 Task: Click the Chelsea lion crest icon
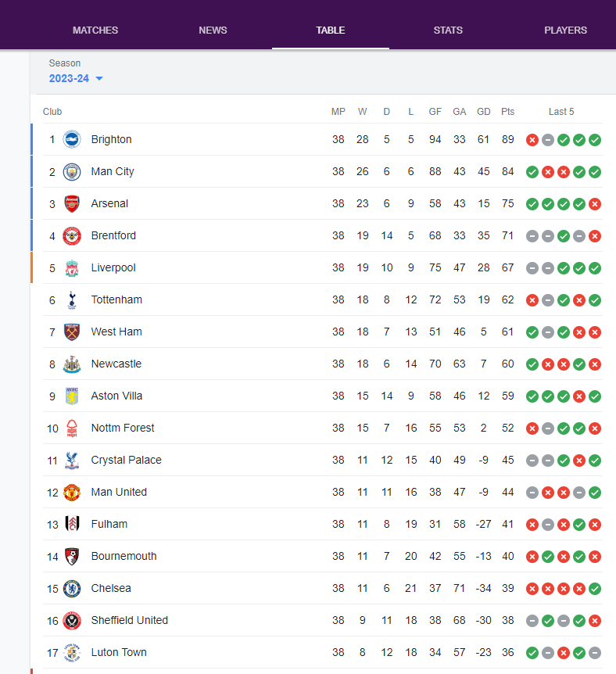tap(72, 589)
